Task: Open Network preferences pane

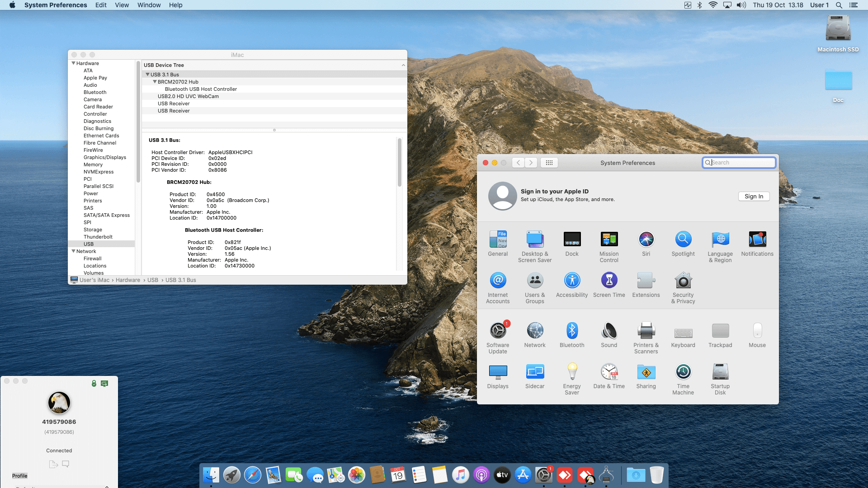Action: click(535, 335)
